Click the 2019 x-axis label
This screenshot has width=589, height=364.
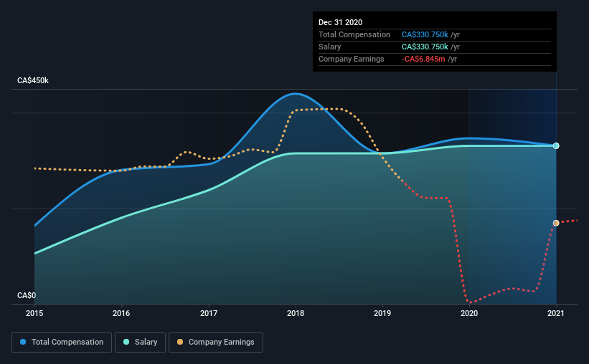[382, 313]
